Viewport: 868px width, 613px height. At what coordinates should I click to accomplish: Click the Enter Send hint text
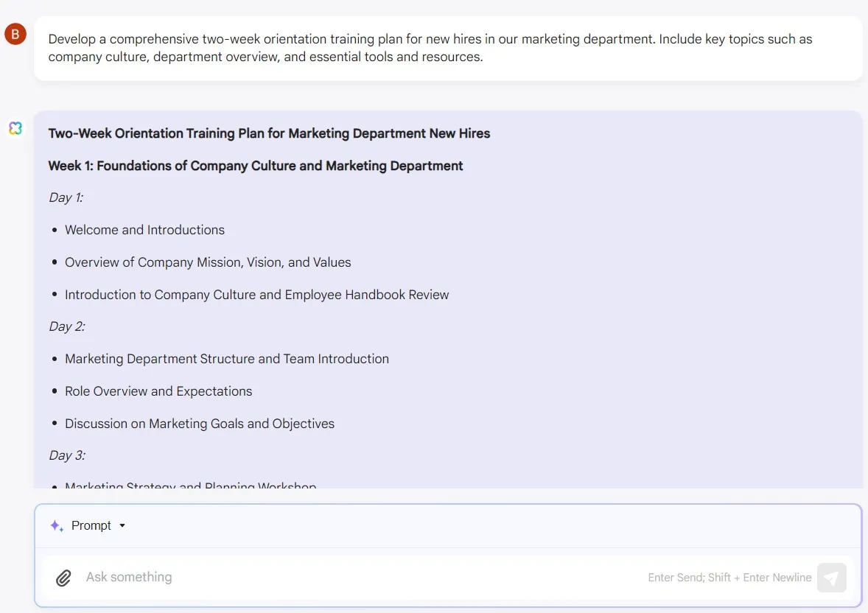(729, 578)
